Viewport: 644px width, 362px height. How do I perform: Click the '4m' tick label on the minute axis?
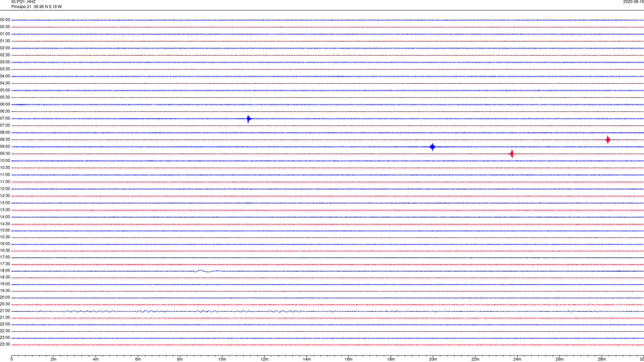pyautogui.click(x=96, y=359)
